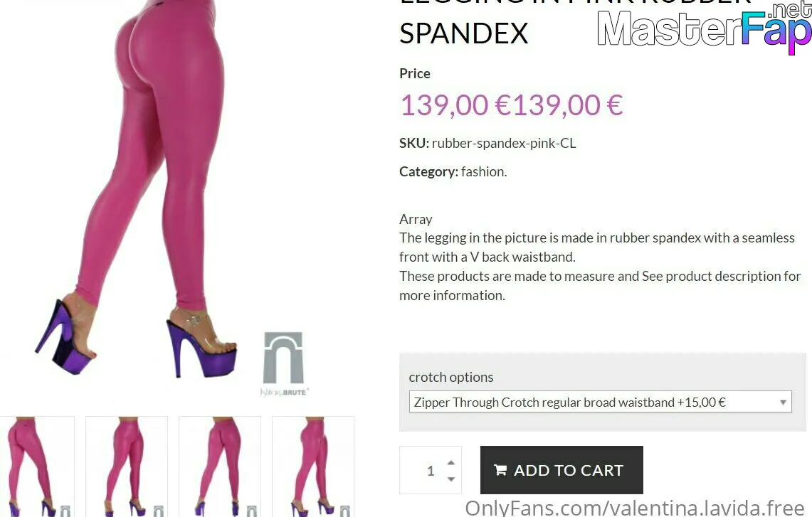Click the cart icon in Add to Cart
The height and width of the screenshot is (517, 812).
coord(500,470)
